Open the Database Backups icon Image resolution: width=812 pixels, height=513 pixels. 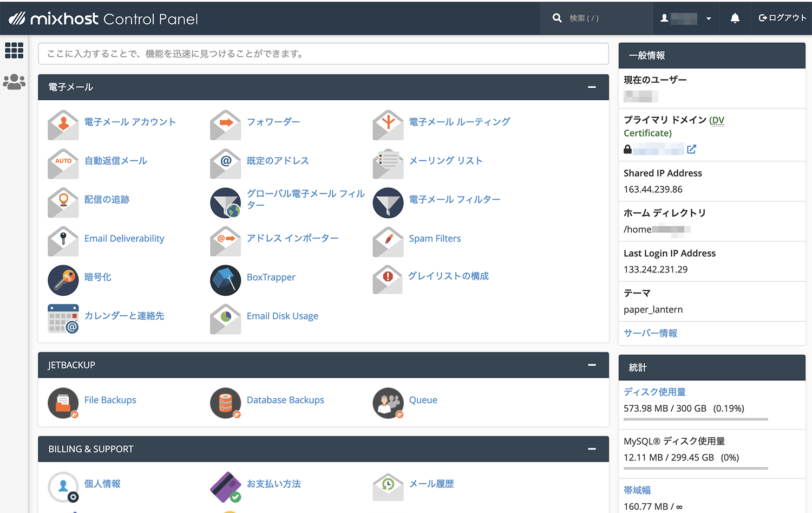(226, 403)
